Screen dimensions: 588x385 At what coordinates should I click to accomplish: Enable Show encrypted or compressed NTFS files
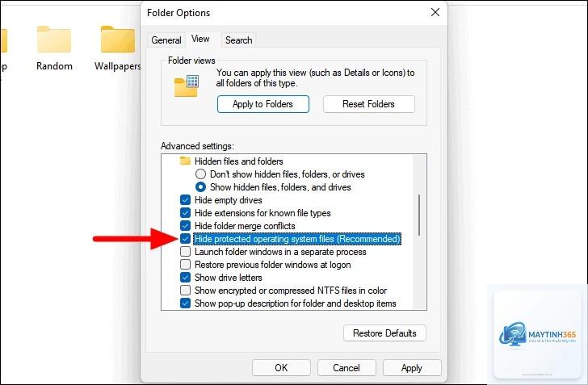pos(185,290)
